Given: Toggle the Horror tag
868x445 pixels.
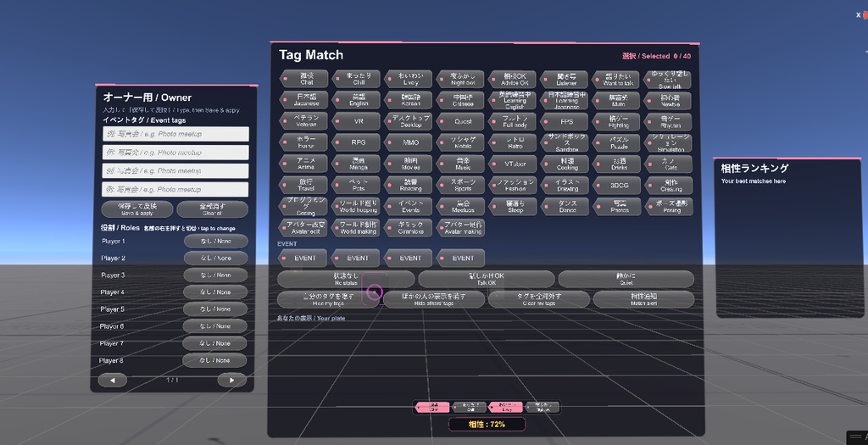Looking at the screenshot, I should pyautogui.click(x=304, y=142).
